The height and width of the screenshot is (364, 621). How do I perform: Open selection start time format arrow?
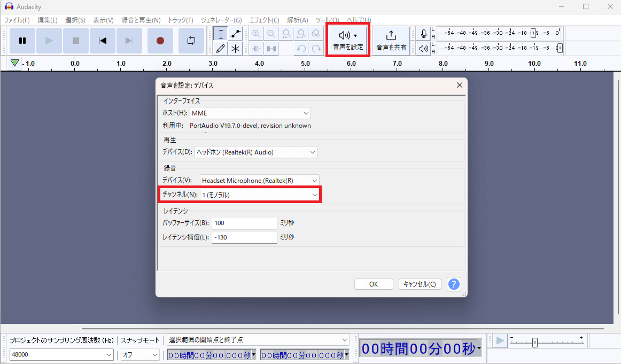[253, 355]
